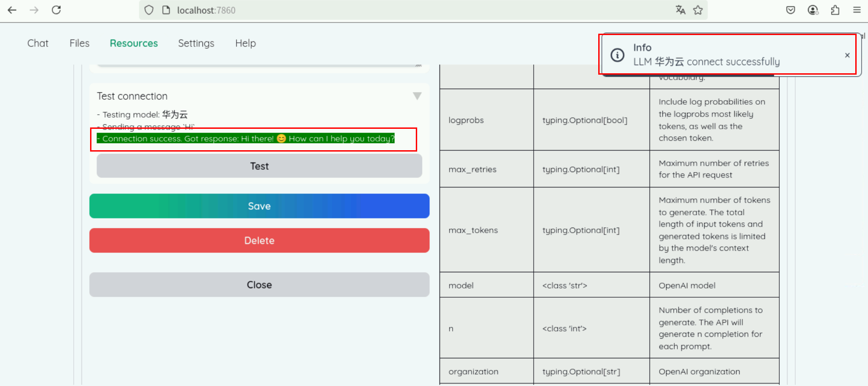Click the 'Test connection' heading label
Viewport: 868px width, 386px height.
pos(132,96)
